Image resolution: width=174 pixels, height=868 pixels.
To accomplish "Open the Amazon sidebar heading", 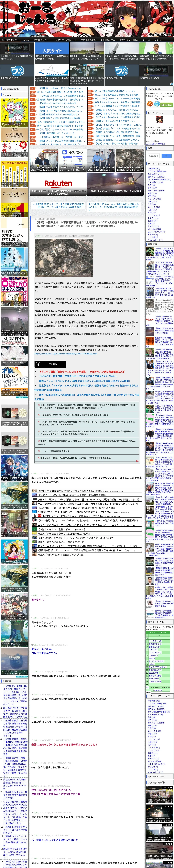I will [7, 95].
